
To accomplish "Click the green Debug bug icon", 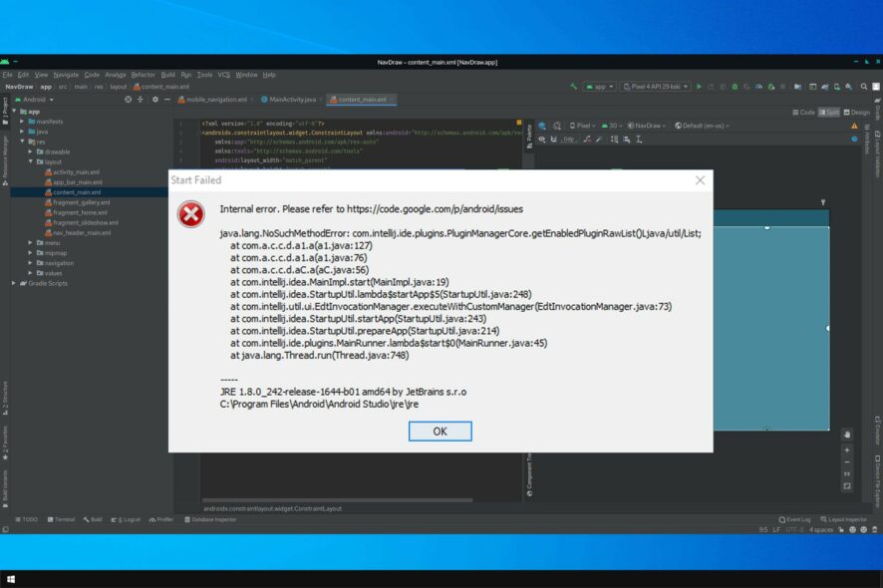I will 735,87.
